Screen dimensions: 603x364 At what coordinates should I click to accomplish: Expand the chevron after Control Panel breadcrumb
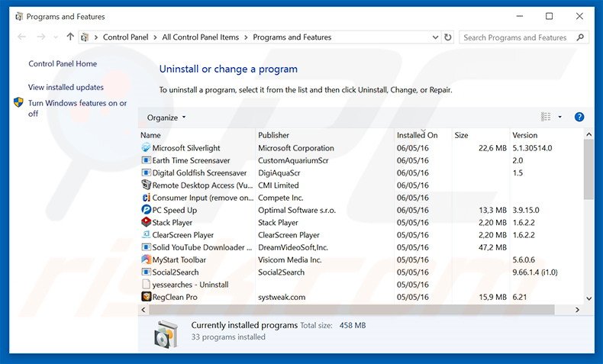(155, 37)
